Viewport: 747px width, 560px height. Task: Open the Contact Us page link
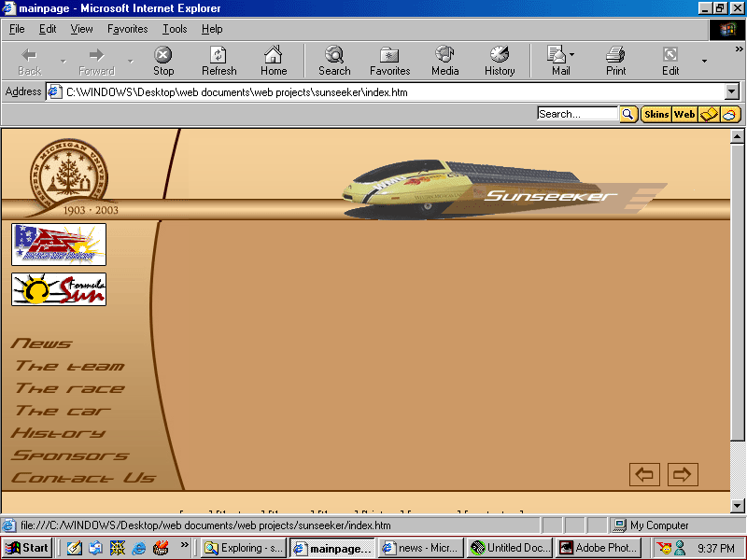coord(83,478)
